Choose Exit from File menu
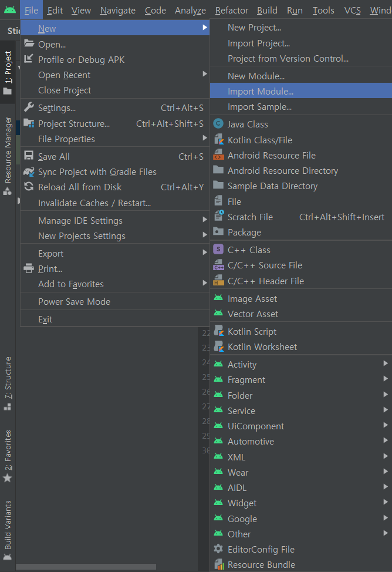This screenshot has width=392, height=572. click(115, 319)
